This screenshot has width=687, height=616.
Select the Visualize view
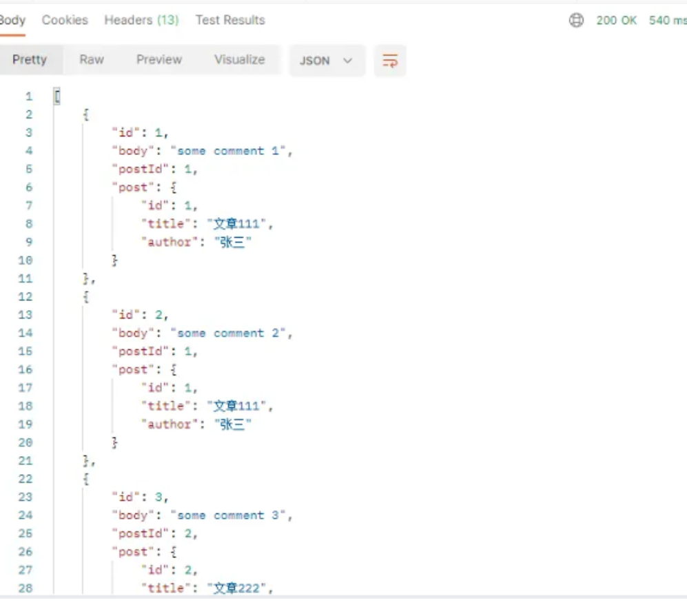(240, 59)
